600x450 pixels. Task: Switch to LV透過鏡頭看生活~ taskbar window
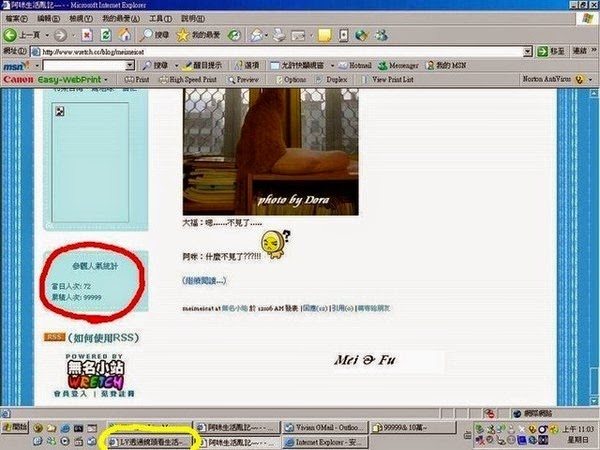(x=150, y=442)
